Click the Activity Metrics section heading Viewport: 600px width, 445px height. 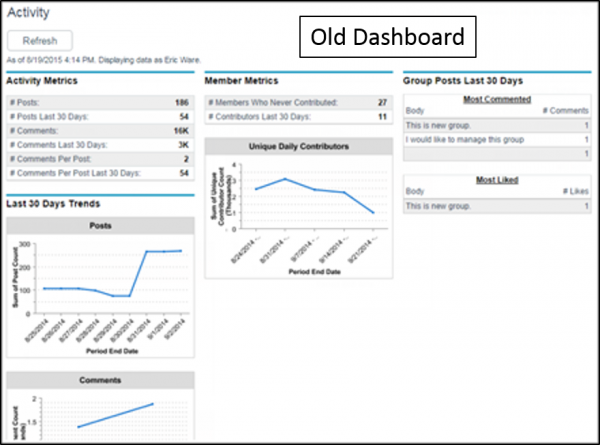42,81
